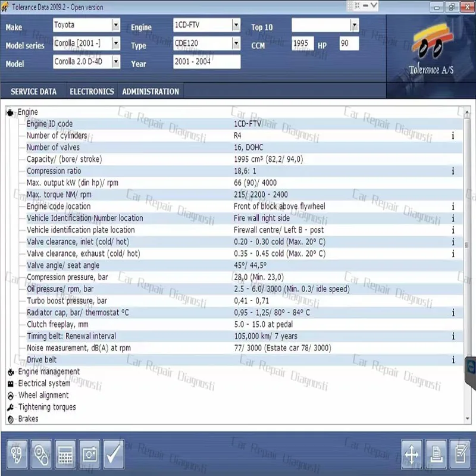Show info for Radiator cap thermostat row

click(x=453, y=313)
